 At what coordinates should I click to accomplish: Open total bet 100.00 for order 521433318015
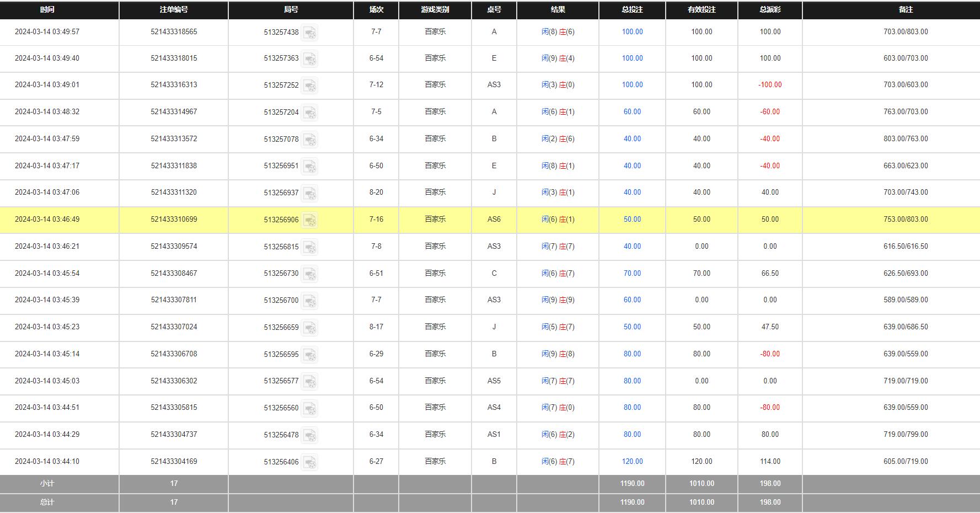[x=632, y=58]
